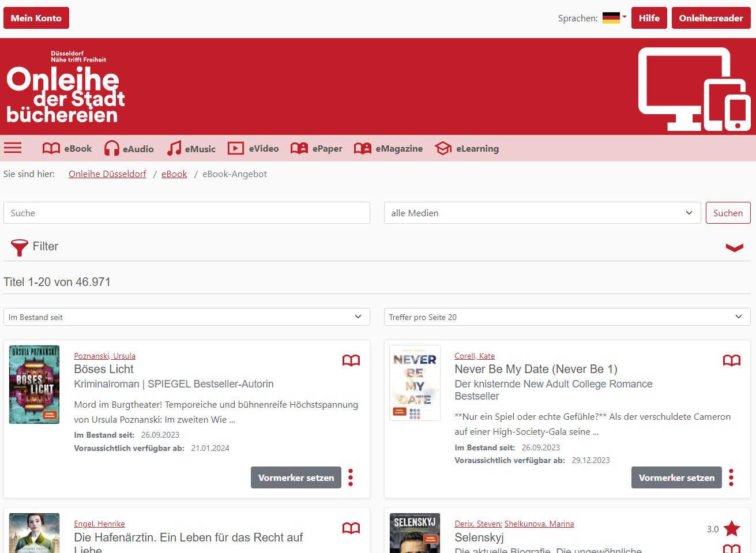Select the eMusic menu item
This screenshot has height=553, width=756.
(x=191, y=148)
